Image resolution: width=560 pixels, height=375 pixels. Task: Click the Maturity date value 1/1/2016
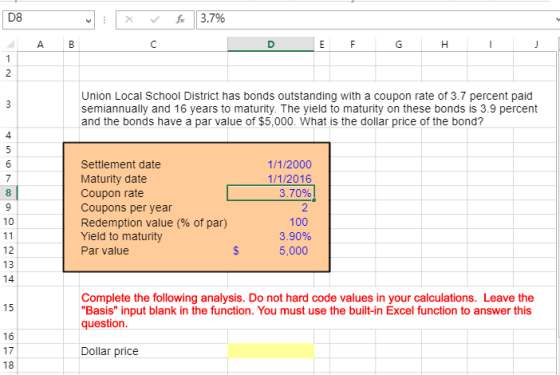[289, 179]
